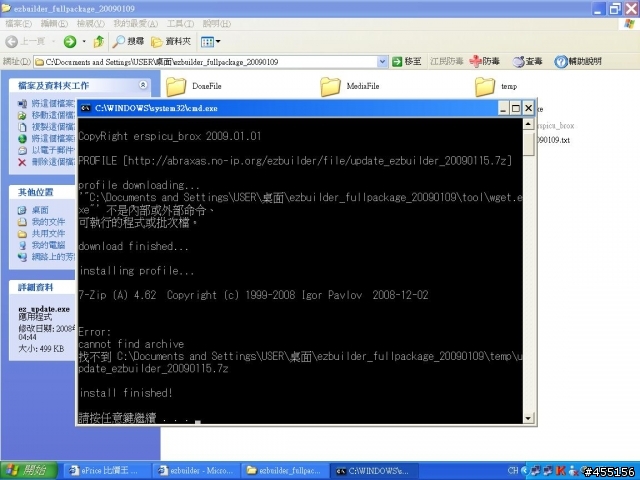Click the Explorer window folder title icon
The width and height of the screenshot is (640, 480).
pos(6,8)
